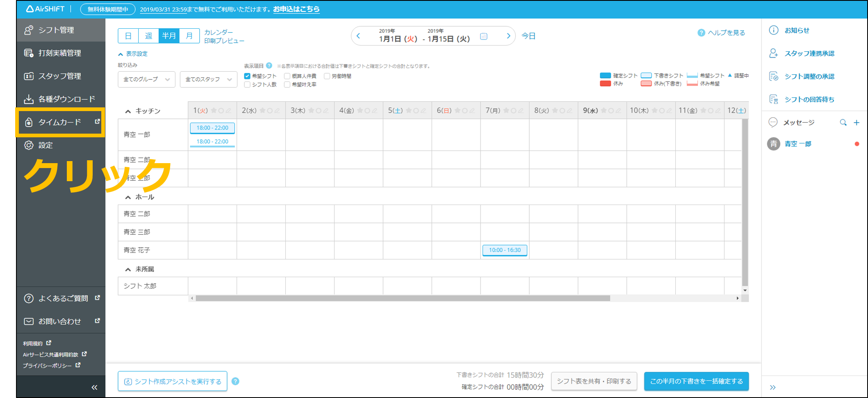This screenshot has width=868, height=398.
Task: Click the お申込はこちら link in the banner
Action: pos(296,9)
